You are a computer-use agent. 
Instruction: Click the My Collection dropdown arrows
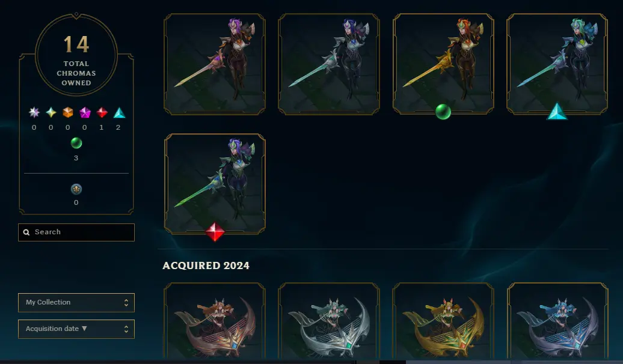(126, 303)
